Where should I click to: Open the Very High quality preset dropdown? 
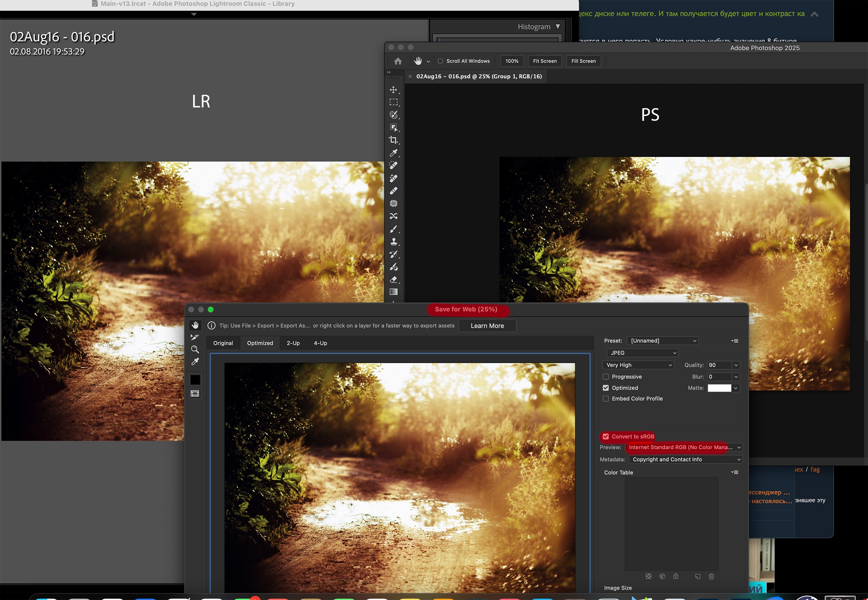(638, 365)
